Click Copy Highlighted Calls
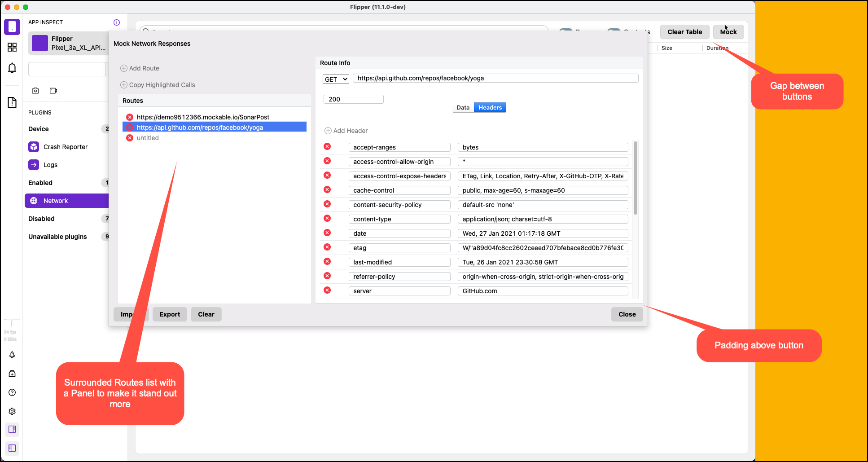This screenshot has width=868, height=462. click(158, 85)
